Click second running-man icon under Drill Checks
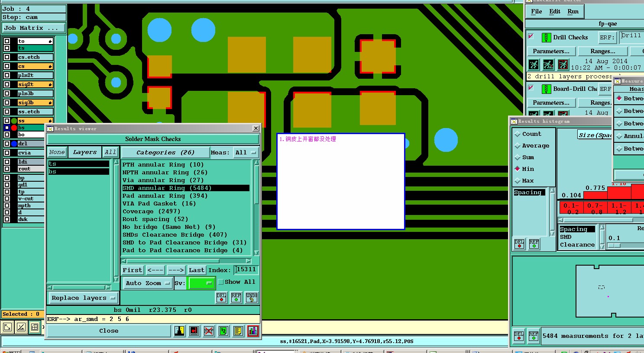 point(548,65)
